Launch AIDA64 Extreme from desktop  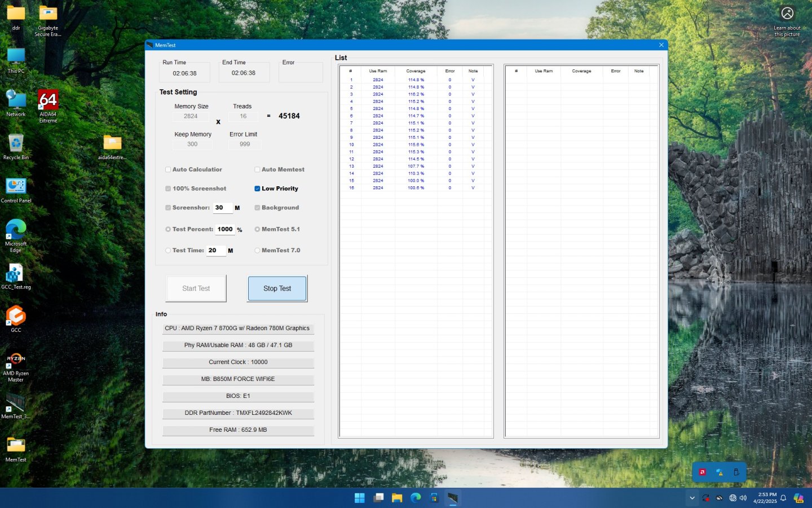click(x=48, y=107)
